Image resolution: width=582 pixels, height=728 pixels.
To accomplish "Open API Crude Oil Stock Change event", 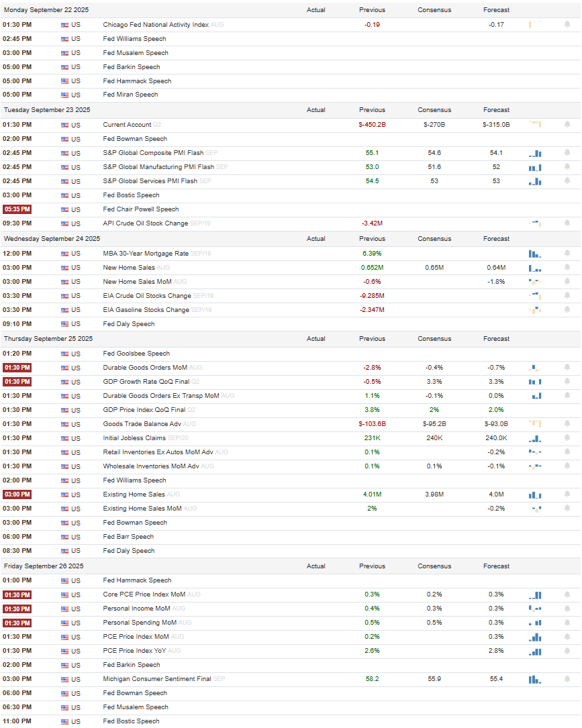I will click(146, 223).
